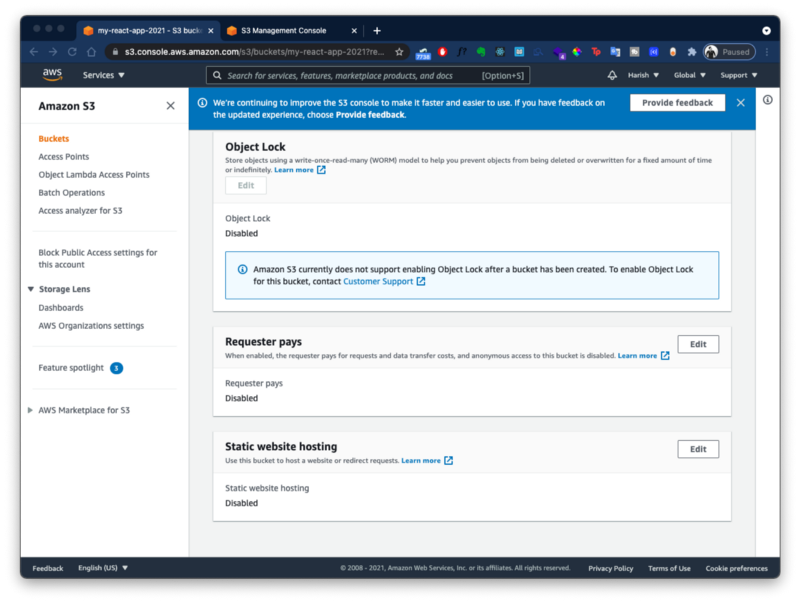The image size is (800, 603).
Task: Go to Batch Operations
Action: 71,192
